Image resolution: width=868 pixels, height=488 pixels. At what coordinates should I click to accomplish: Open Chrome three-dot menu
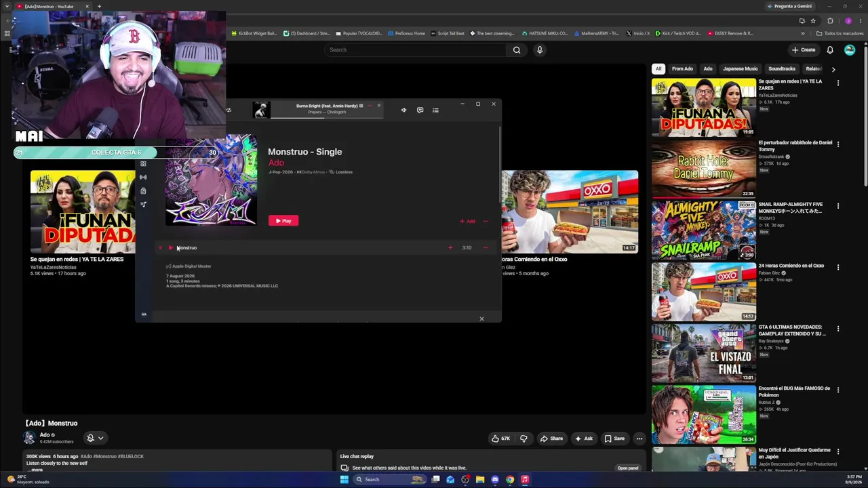tap(861, 21)
